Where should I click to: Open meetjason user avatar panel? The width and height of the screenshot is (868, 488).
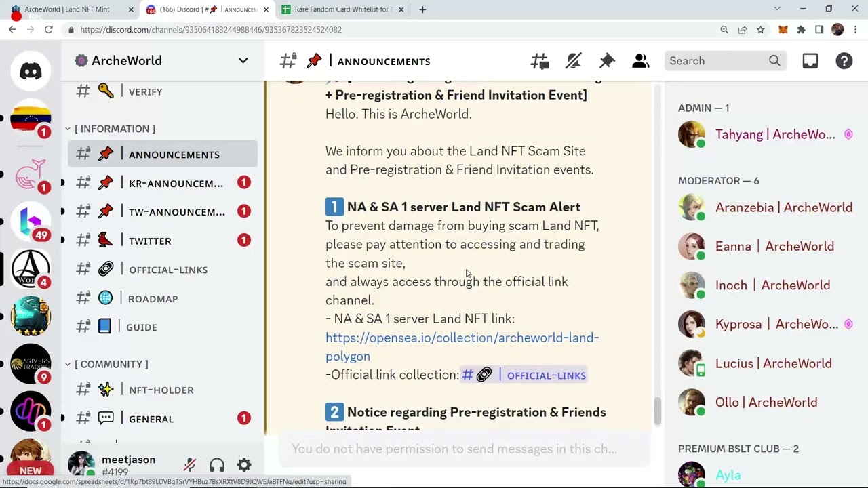[81, 464]
